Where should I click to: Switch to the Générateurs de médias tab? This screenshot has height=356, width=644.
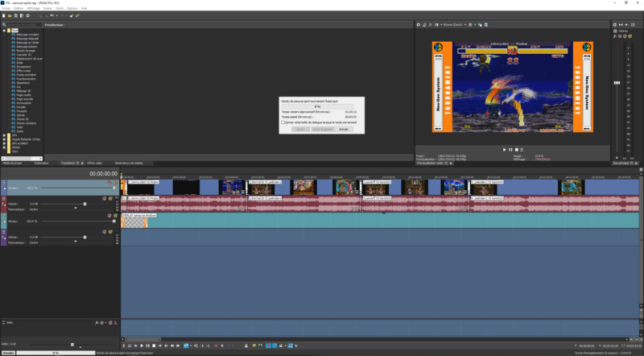pos(129,164)
